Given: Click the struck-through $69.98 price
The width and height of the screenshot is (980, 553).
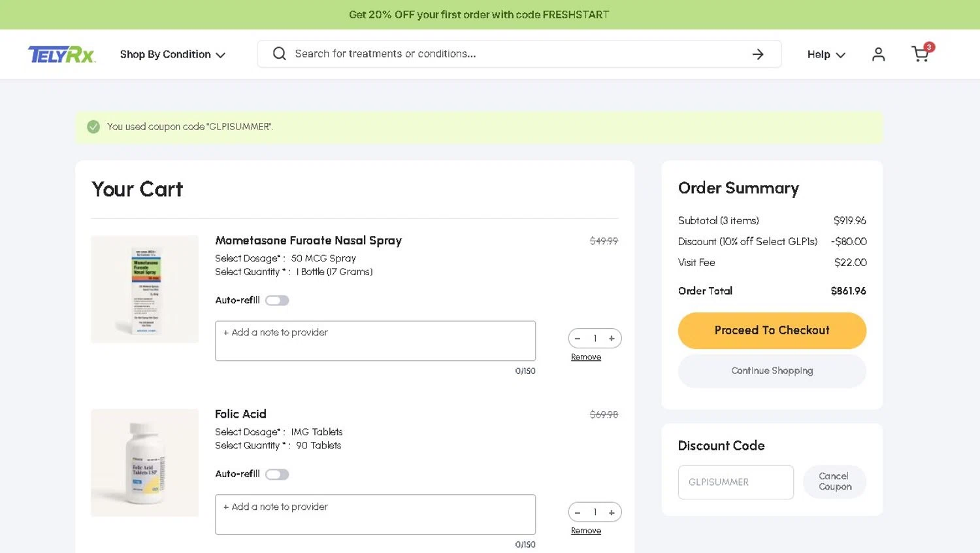Looking at the screenshot, I should [604, 414].
